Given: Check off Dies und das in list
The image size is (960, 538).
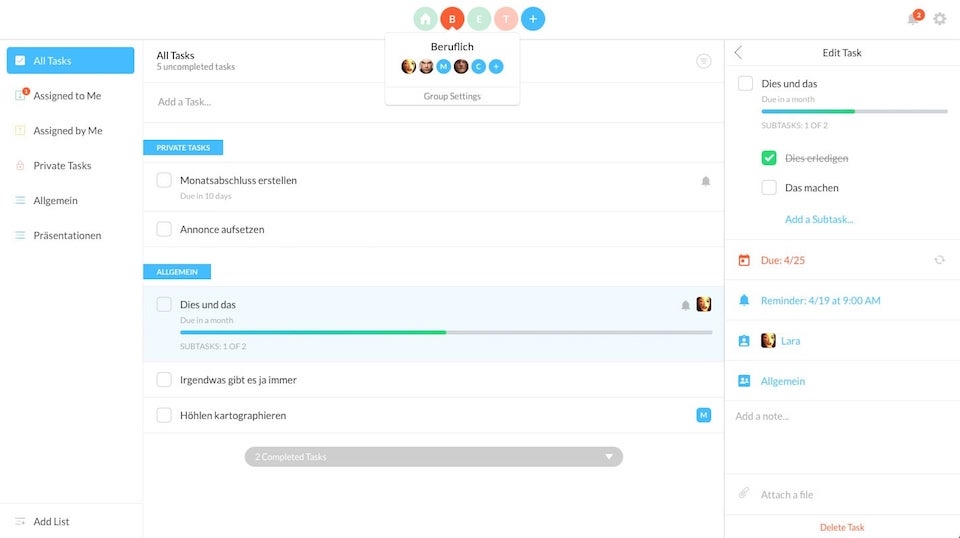Looking at the screenshot, I should [164, 304].
